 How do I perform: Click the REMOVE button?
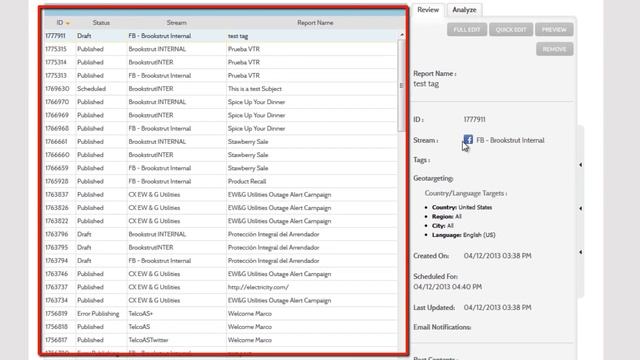click(x=554, y=49)
